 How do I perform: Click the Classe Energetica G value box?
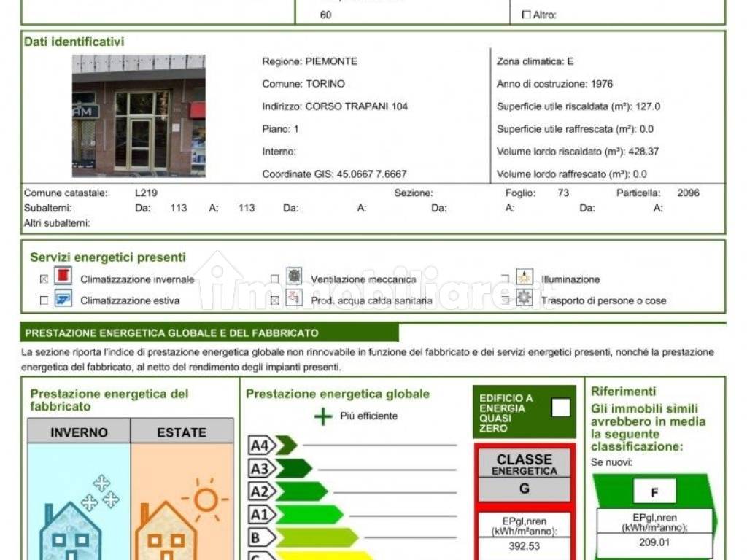524,489
